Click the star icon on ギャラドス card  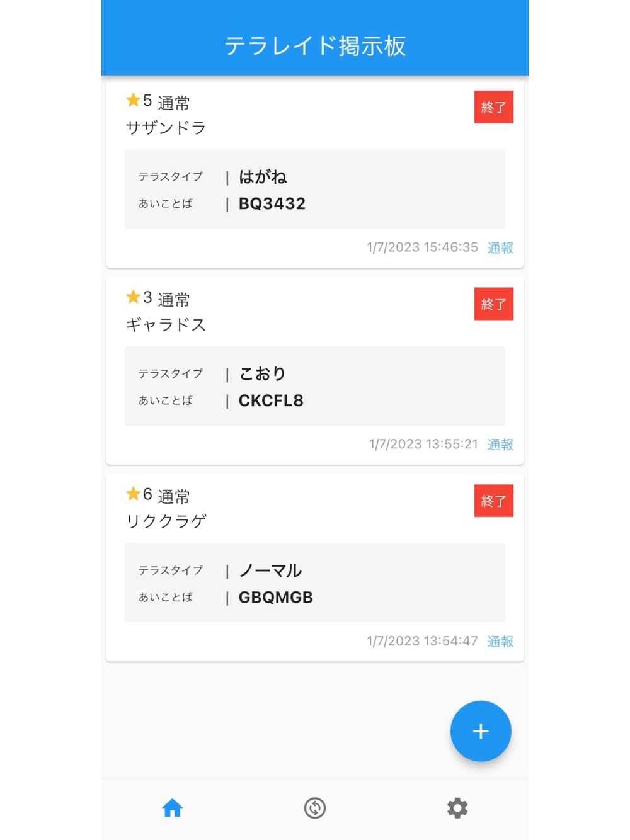coord(133,297)
